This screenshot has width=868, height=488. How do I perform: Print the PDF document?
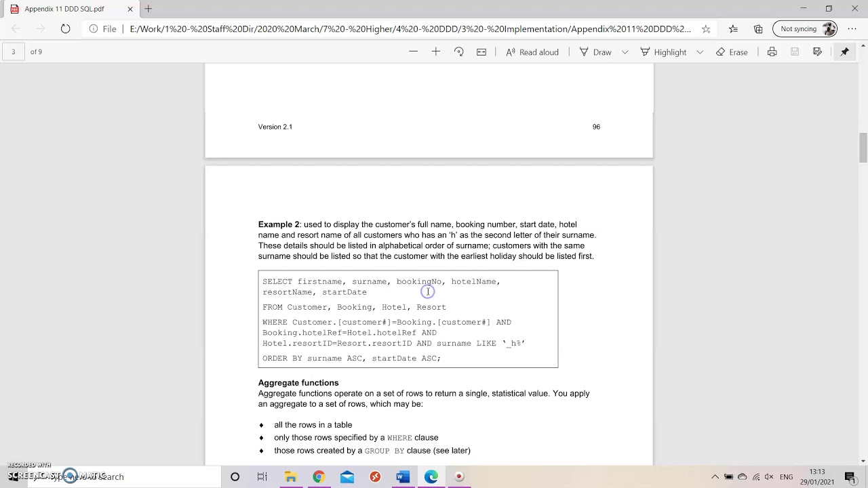[772, 52]
